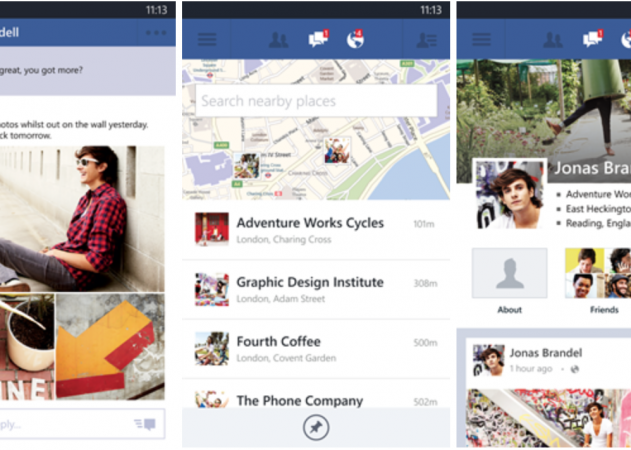Open three-dots more menu in message header
This screenshot has width=631, height=450.
156,33
